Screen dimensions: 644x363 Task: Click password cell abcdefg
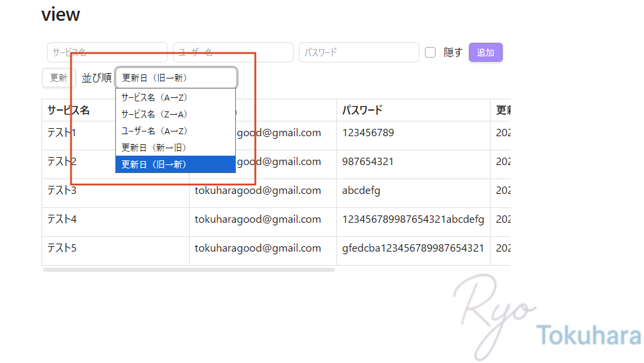(x=361, y=191)
